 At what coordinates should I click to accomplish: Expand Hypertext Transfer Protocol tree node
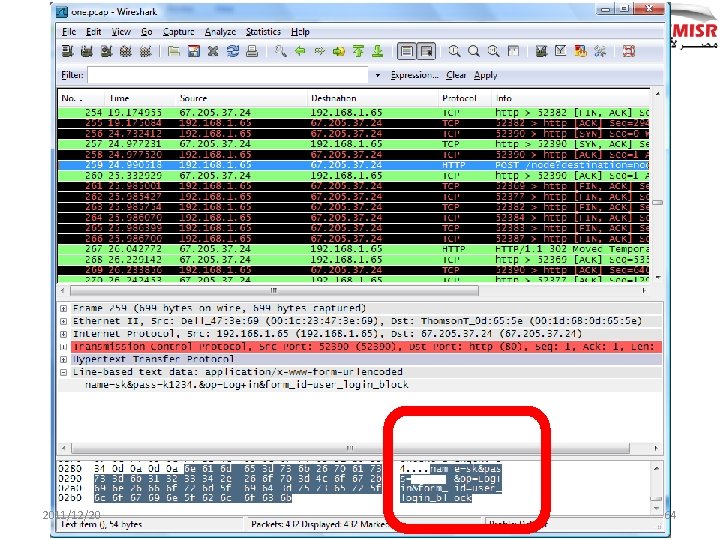pyautogui.click(x=64, y=360)
